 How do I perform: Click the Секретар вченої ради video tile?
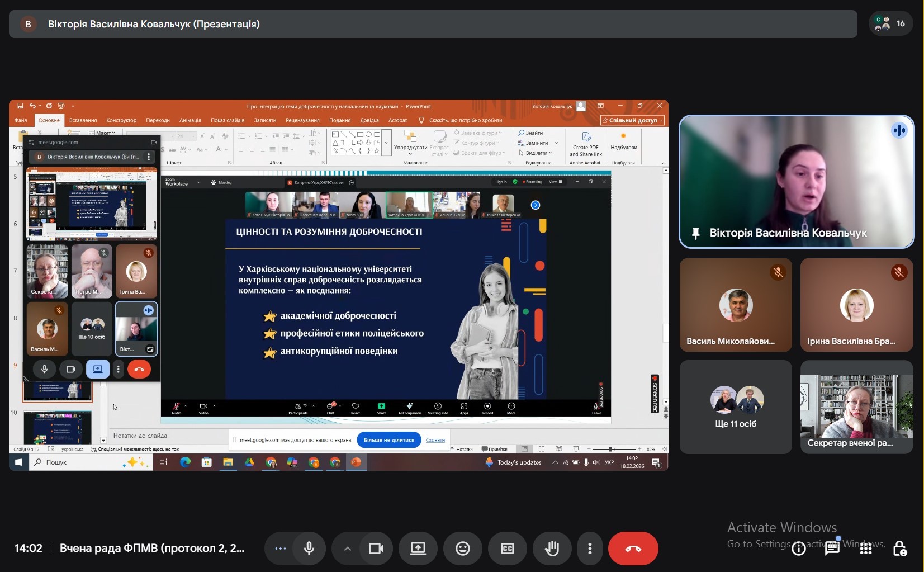click(856, 406)
